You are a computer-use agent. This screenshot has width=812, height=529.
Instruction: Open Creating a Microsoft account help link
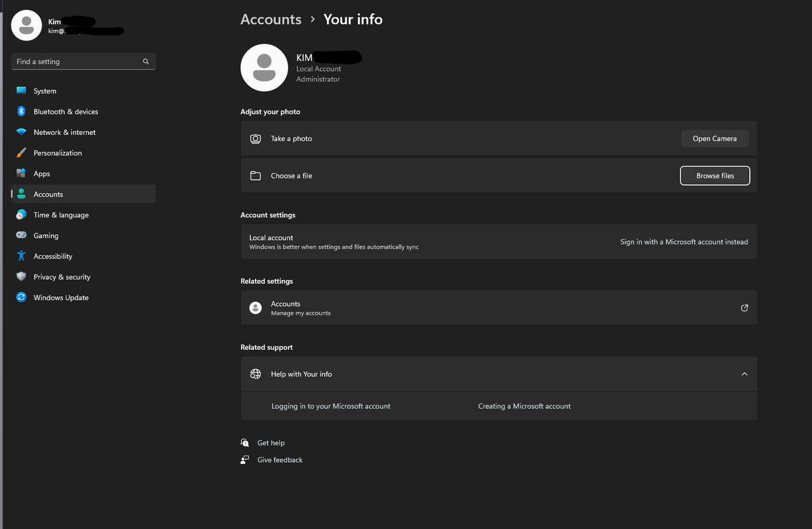(524, 406)
